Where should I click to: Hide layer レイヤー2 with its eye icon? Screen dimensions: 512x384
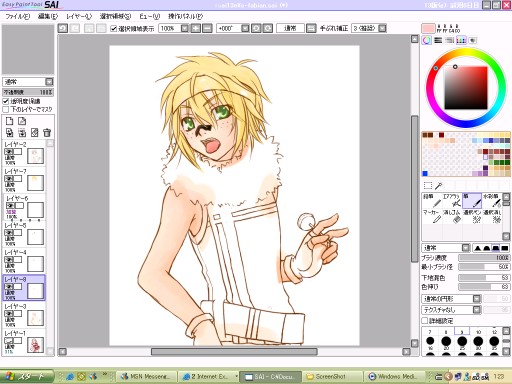pyautogui.click(x=9, y=152)
